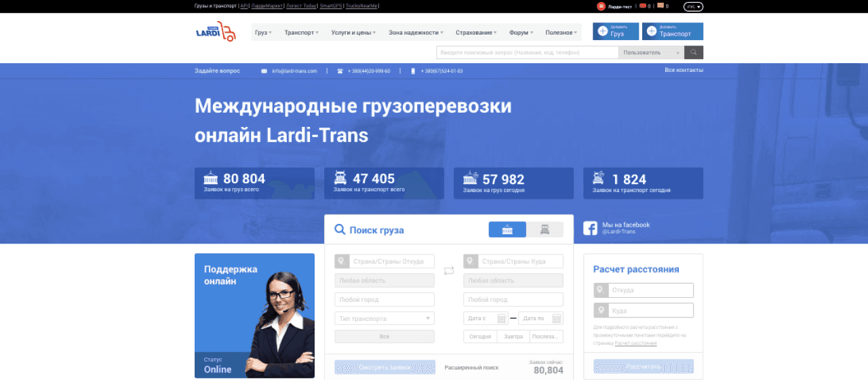The width and height of the screenshot is (868, 380).
Task: Open the Расширенный поиск link
Action: point(471,367)
